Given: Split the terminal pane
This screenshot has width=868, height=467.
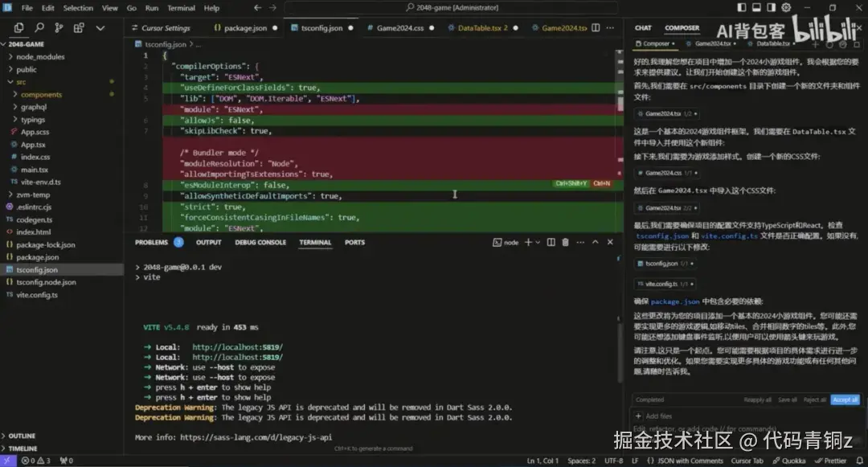Looking at the screenshot, I should [551, 243].
